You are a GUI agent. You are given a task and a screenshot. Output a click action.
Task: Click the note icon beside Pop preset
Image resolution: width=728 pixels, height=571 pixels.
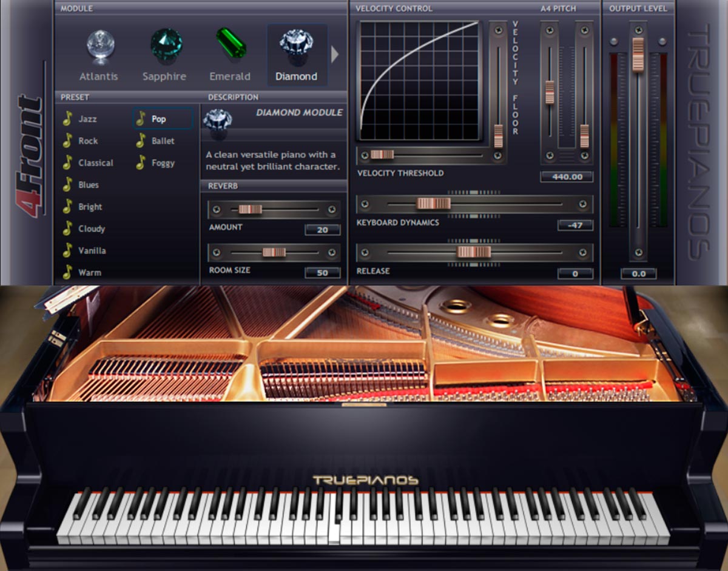point(141,119)
